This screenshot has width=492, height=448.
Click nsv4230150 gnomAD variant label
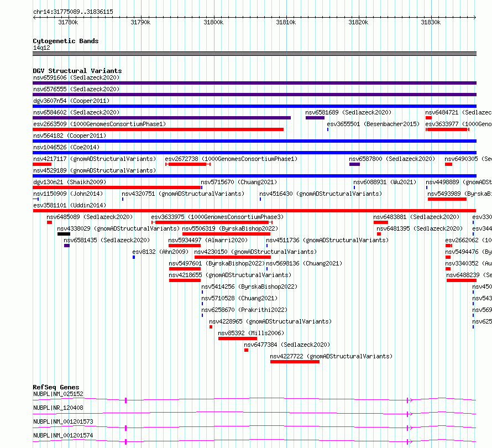[x=255, y=252]
